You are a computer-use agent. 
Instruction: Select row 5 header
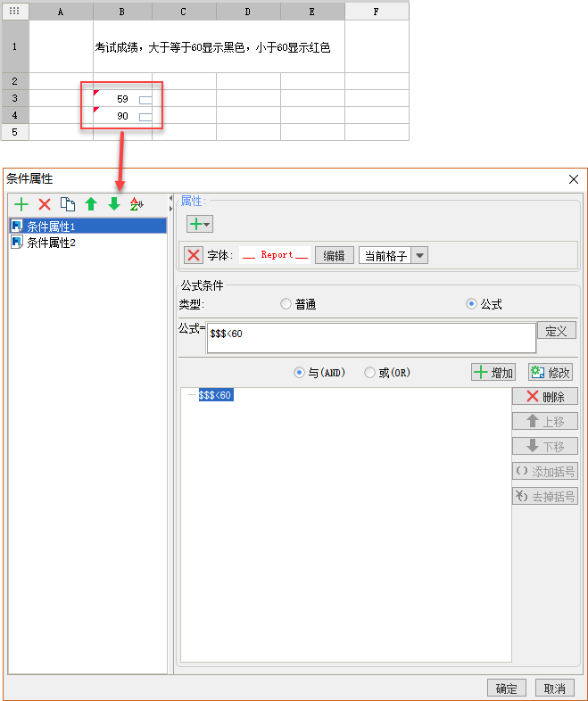[15, 132]
